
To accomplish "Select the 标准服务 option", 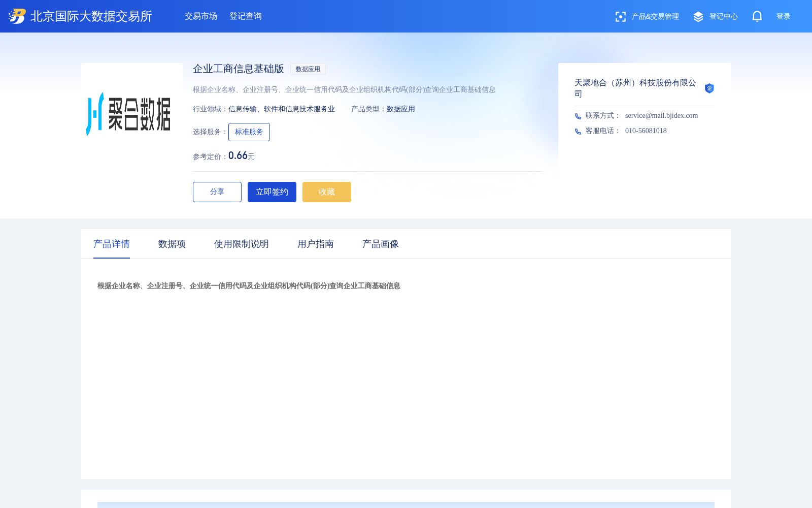I will click(x=249, y=132).
